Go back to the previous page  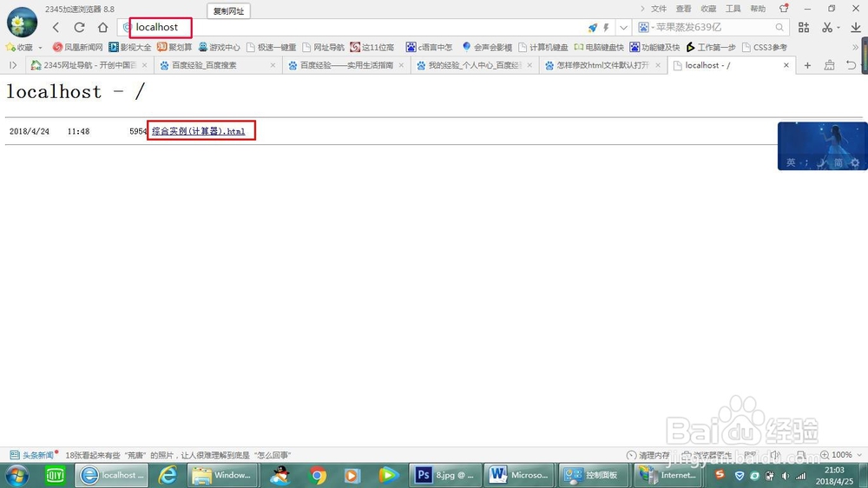(x=56, y=27)
